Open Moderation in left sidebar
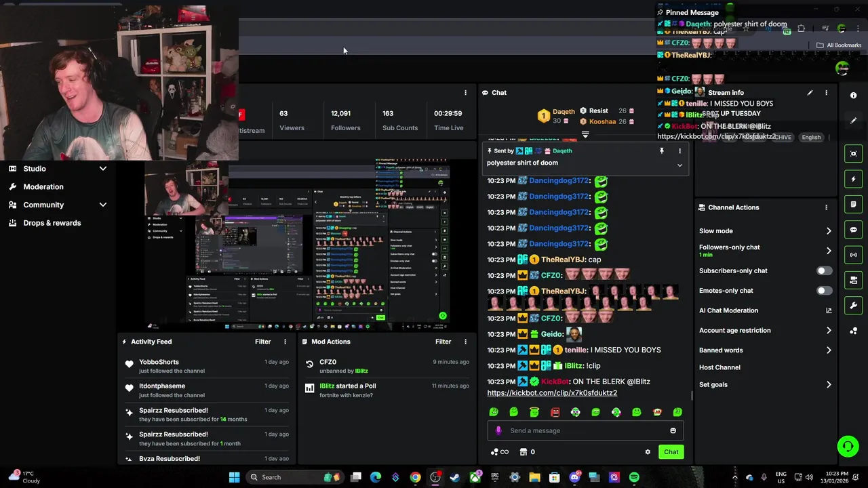868x488 pixels. tap(43, 187)
